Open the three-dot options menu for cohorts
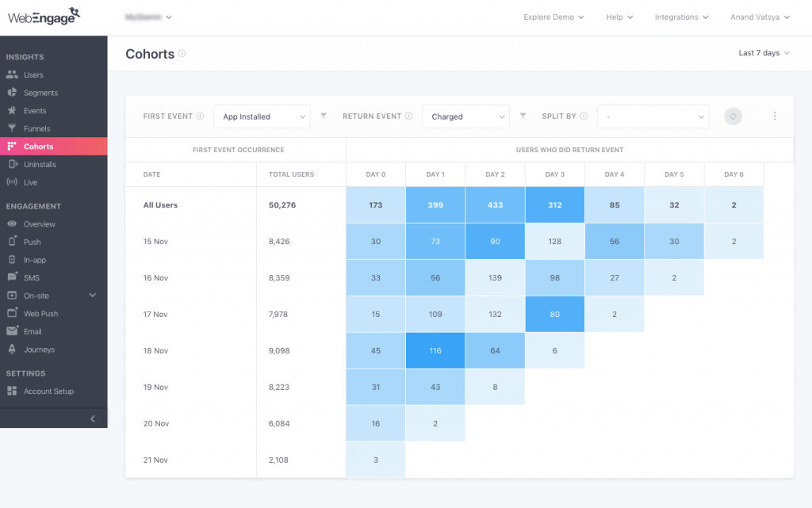The width and height of the screenshot is (812, 508). point(775,116)
